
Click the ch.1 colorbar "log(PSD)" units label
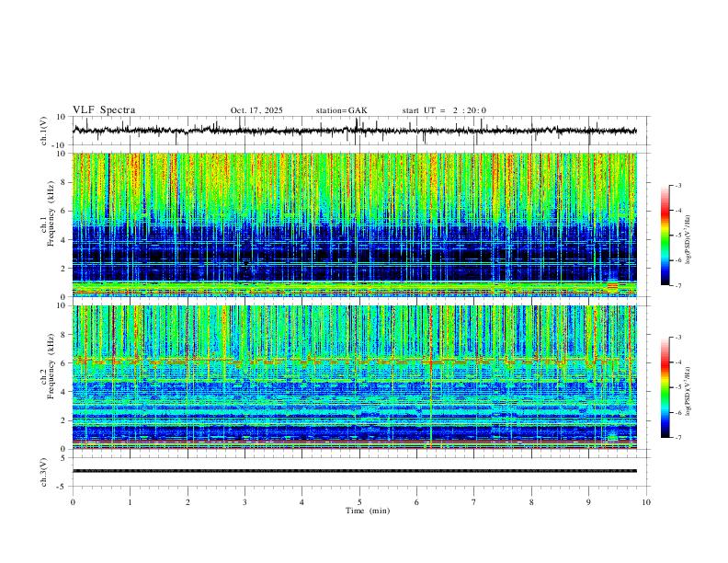688,240
